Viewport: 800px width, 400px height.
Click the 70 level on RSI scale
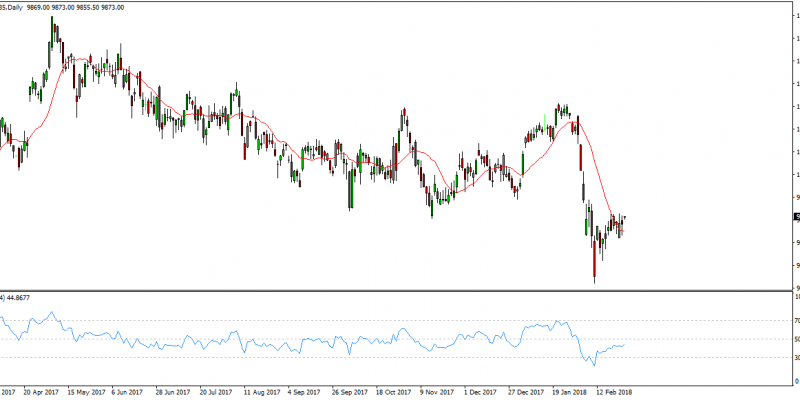coord(796,320)
